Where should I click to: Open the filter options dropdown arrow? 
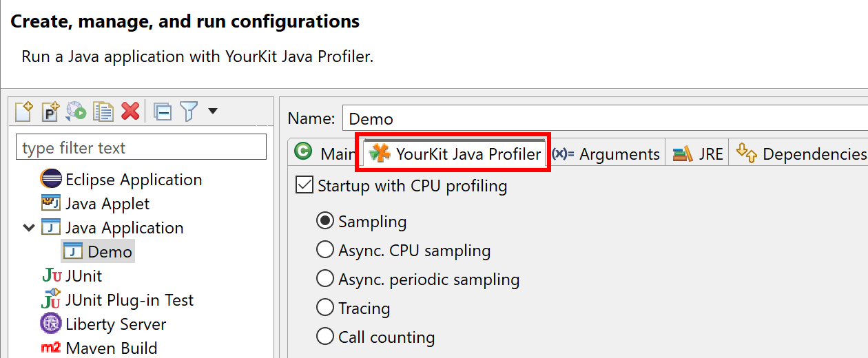212,111
